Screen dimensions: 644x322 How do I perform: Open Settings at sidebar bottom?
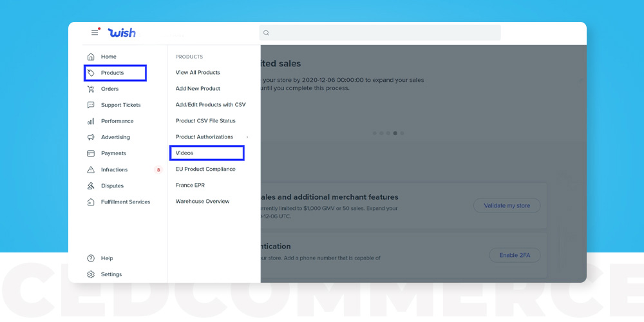pyautogui.click(x=111, y=274)
